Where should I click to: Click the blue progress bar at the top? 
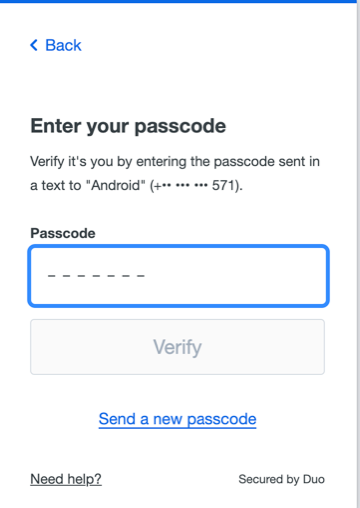point(178,1)
